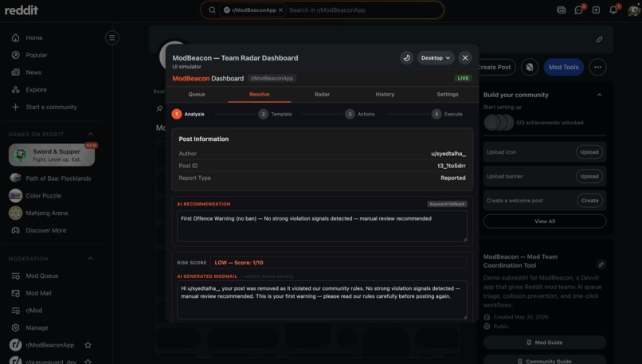Go to step 2 Template
The image size is (642, 364).
pyautogui.click(x=275, y=114)
